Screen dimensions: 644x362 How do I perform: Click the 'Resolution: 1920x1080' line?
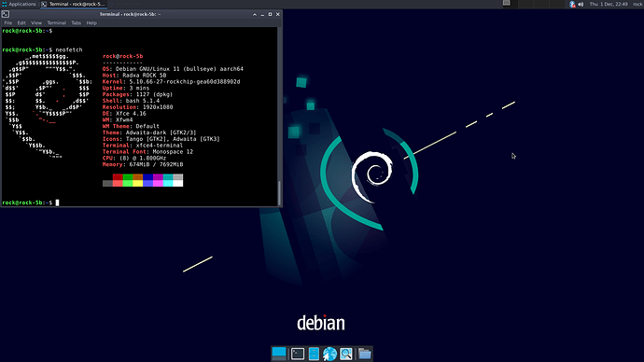point(137,107)
